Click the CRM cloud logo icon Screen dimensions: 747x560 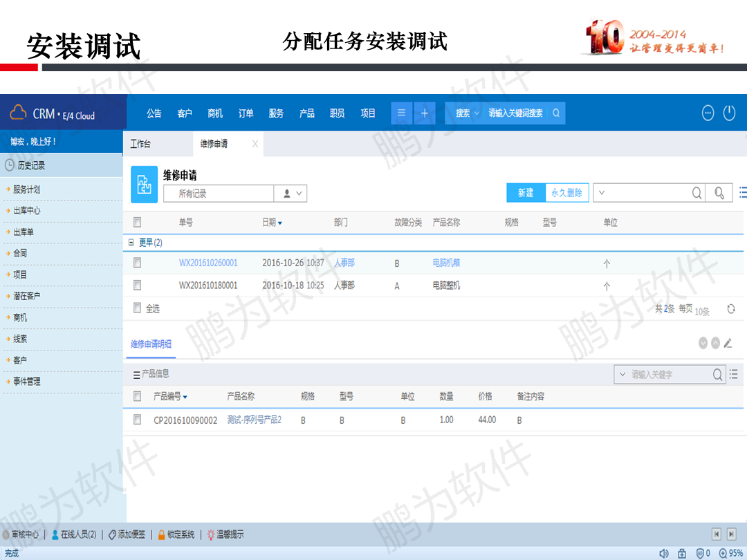tap(18, 113)
